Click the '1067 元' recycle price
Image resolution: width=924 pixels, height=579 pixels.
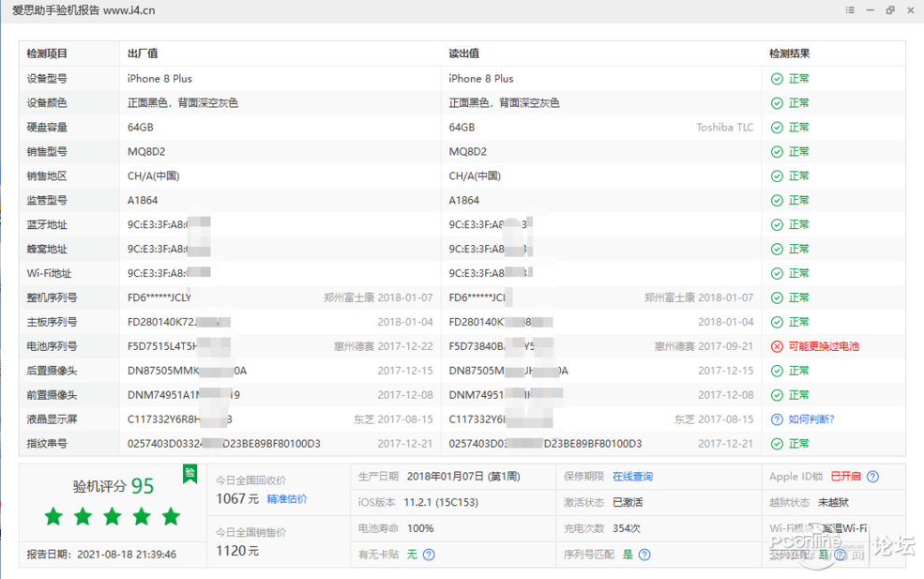[237, 499]
